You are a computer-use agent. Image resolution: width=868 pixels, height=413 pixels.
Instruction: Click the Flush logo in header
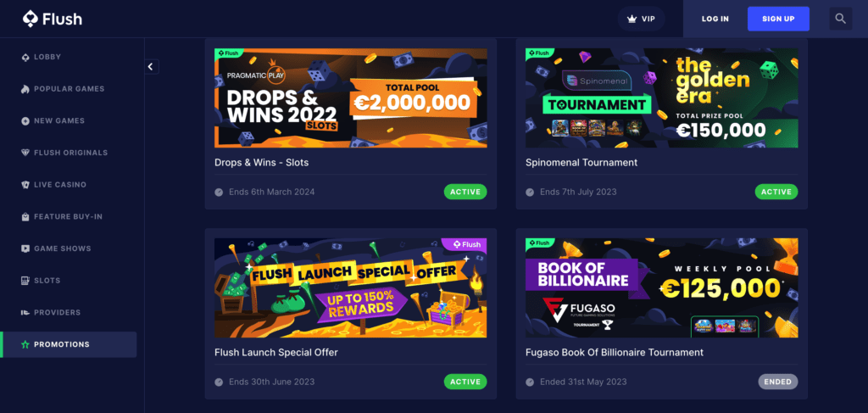(52, 19)
